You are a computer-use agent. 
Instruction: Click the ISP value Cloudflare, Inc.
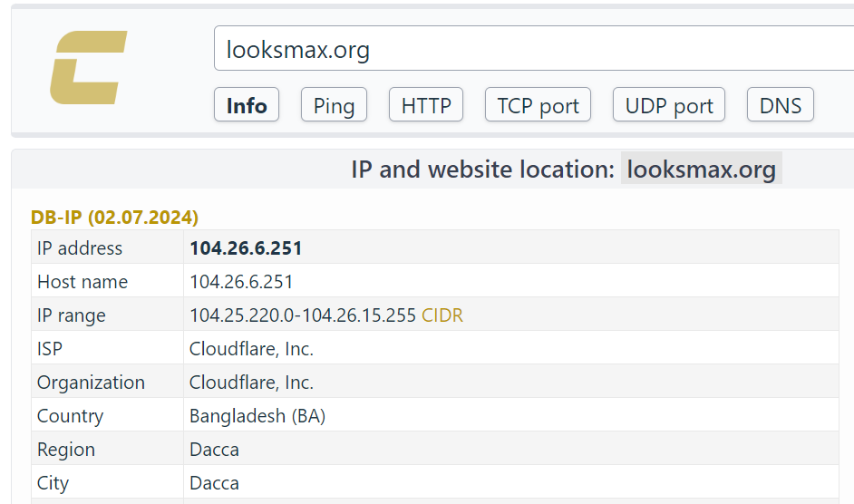click(x=251, y=349)
